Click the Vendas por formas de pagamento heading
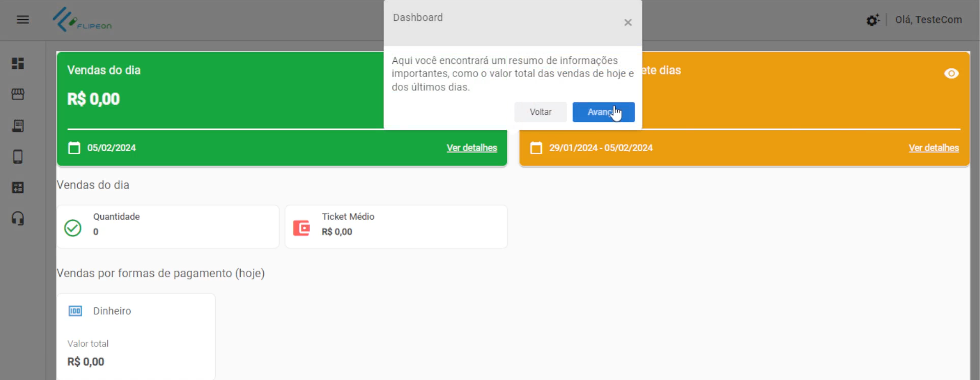 pyautogui.click(x=160, y=273)
